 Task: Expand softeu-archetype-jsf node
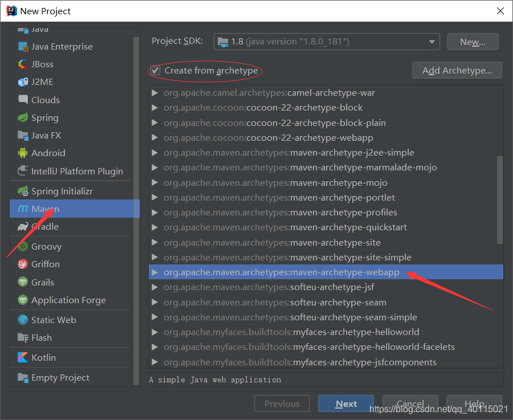tap(154, 287)
